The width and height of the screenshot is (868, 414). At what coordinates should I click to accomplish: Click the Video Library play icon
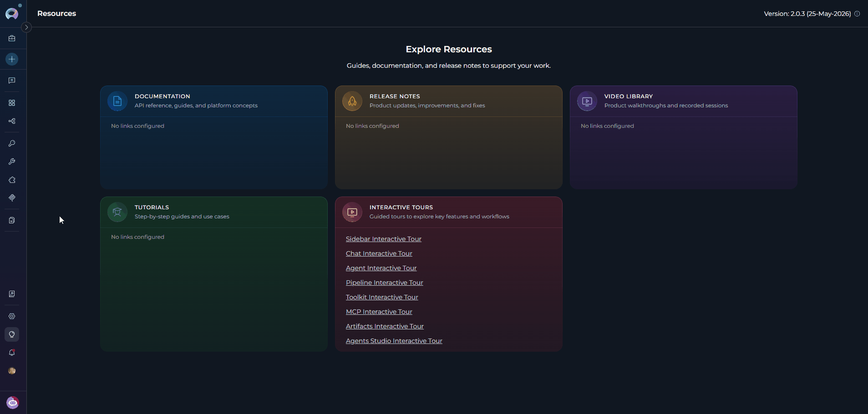tap(587, 101)
